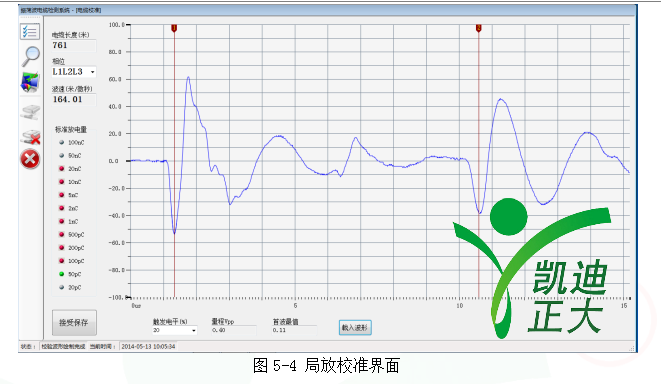Click the gray disk drive icon
This screenshot has width=672, height=384.
tap(30, 112)
